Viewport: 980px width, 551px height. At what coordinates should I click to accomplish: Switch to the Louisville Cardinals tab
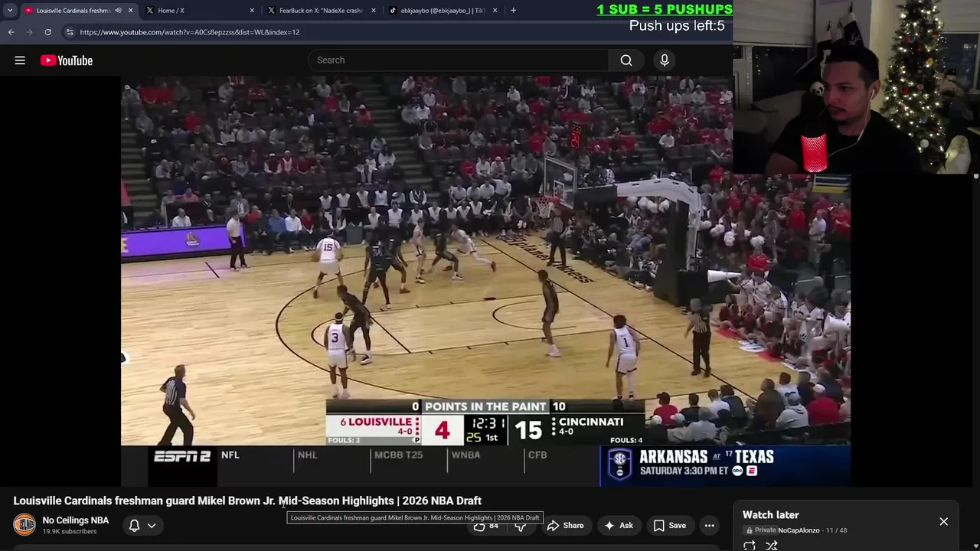pyautogui.click(x=73, y=11)
